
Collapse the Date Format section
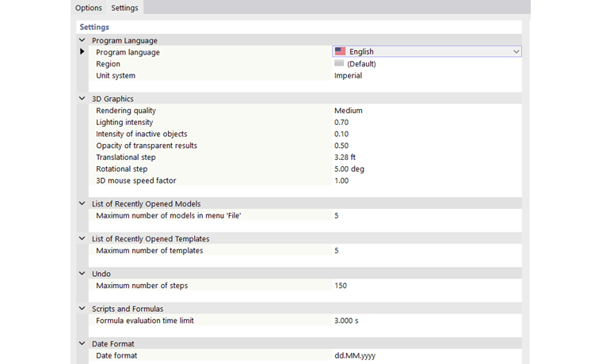(x=82, y=344)
